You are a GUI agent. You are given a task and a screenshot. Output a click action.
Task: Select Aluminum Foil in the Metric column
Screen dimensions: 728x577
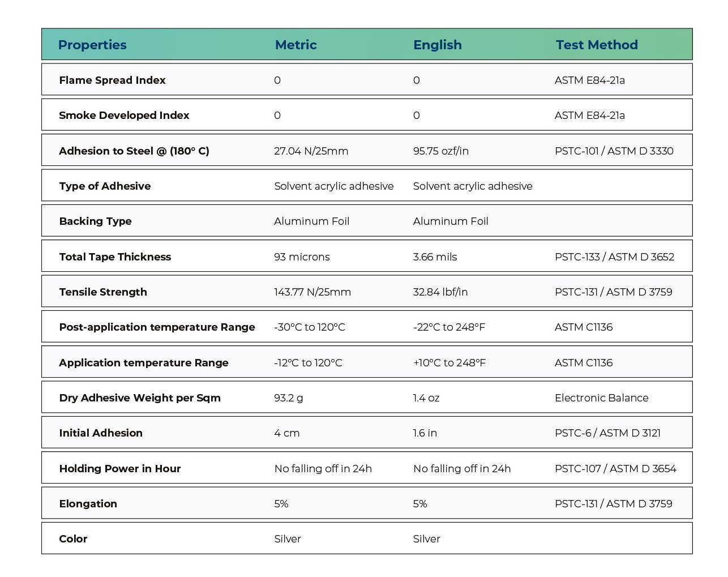[311, 221]
